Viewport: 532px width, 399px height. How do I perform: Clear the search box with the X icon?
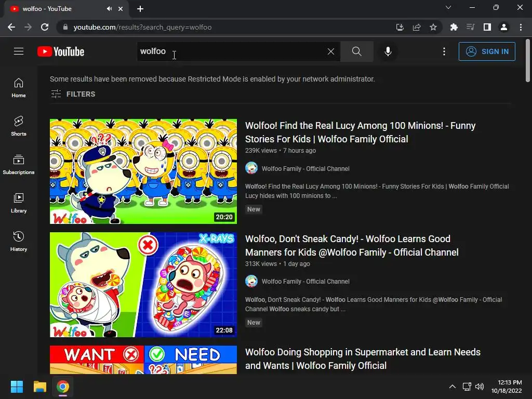tap(331, 51)
